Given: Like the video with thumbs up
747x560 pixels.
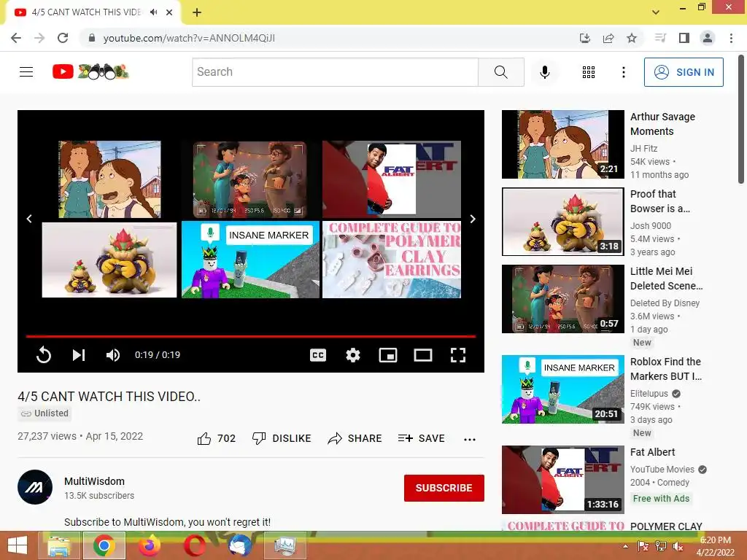Looking at the screenshot, I should pos(216,438).
